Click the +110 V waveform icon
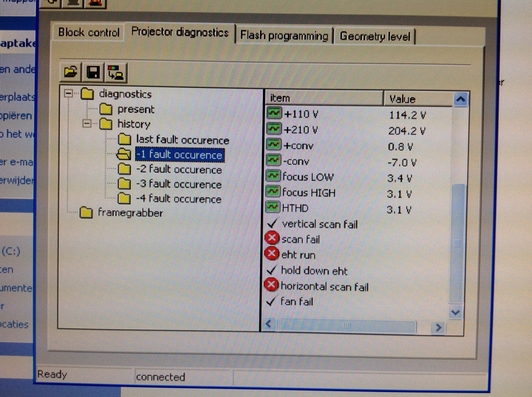Image resolution: width=532 pixels, height=397 pixels. pyautogui.click(x=274, y=113)
